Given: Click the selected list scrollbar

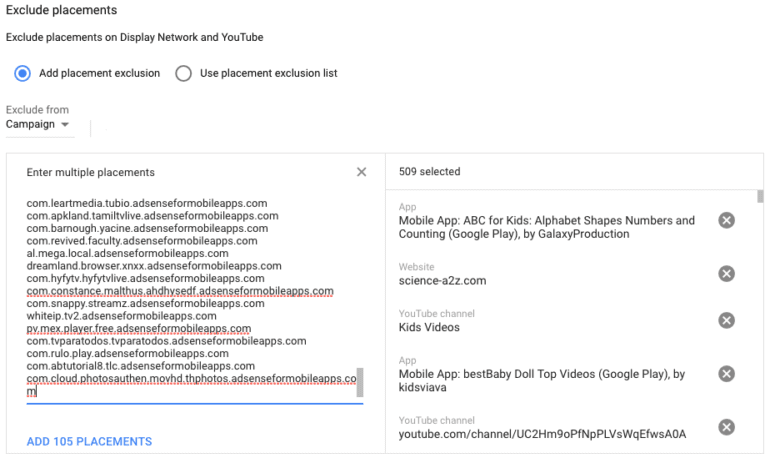Looking at the screenshot, I should [760, 196].
